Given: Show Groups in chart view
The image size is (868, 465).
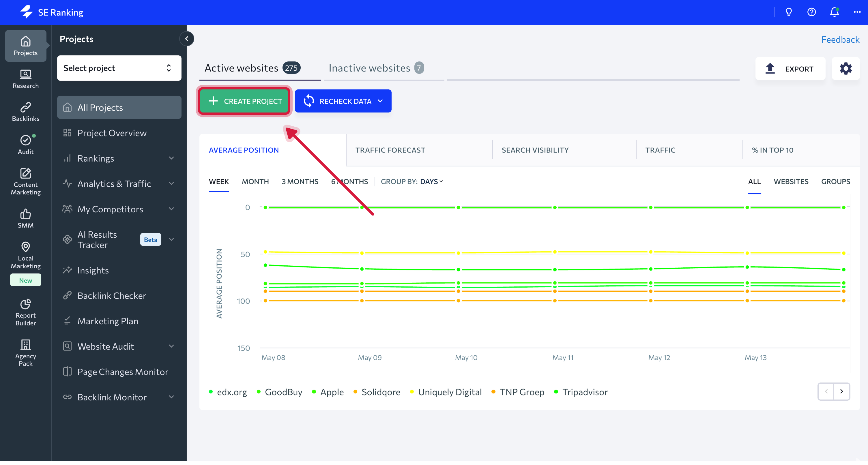Looking at the screenshot, I should pos(835,182).
